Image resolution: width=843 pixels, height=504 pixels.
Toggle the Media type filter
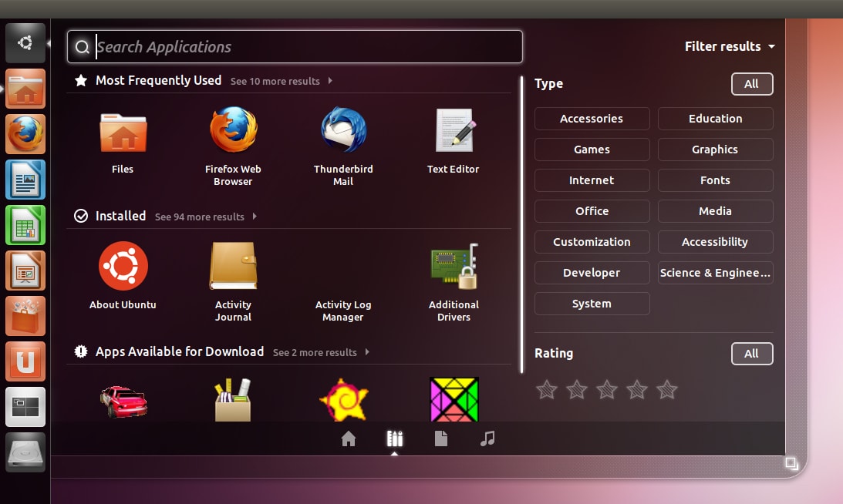click(716, 211)
